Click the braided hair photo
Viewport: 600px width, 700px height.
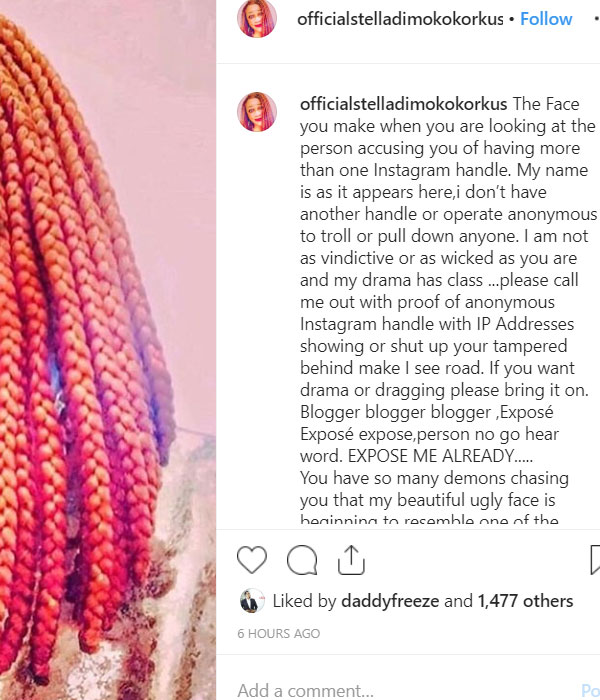click(108, 350)
